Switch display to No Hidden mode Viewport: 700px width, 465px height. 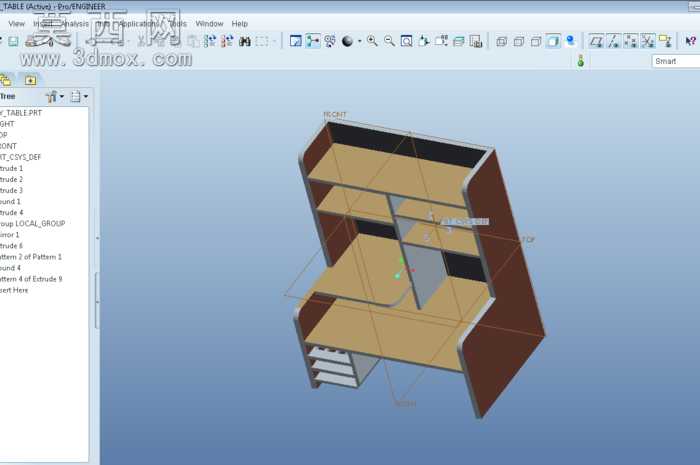536,42
